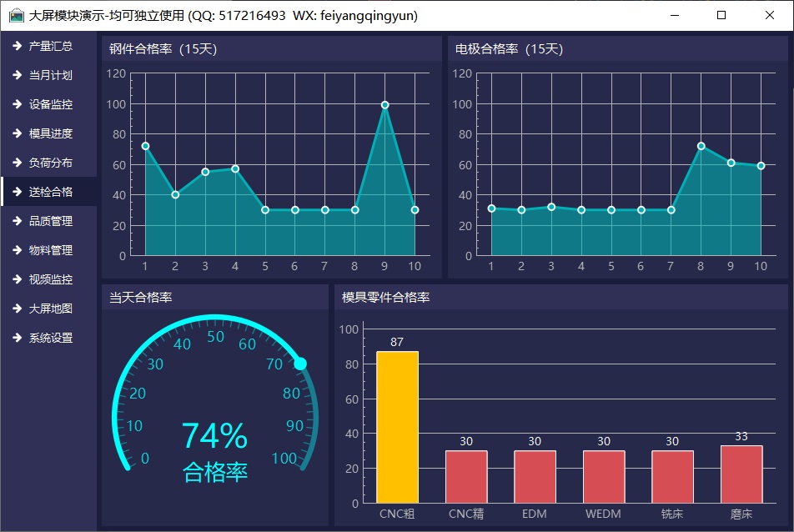Select the 系统设置 sidebar entry
Screen dimensions: 794x532
tap(50, 338)
